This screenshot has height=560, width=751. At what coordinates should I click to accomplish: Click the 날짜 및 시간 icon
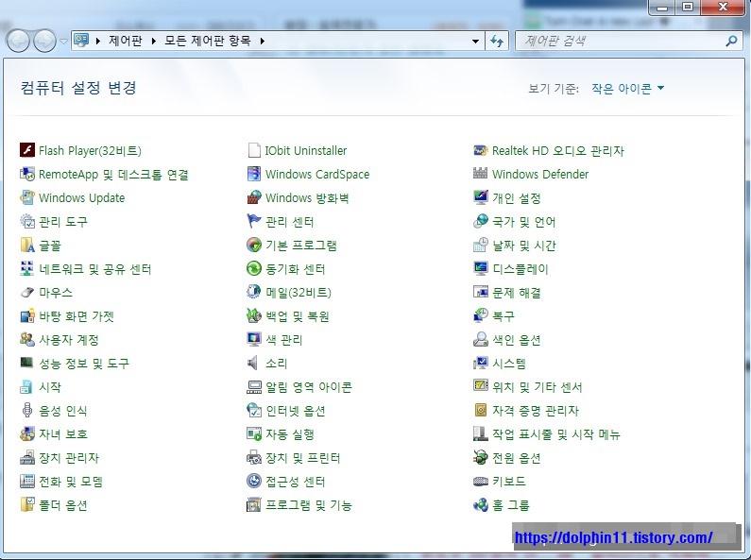click(481, 246)
